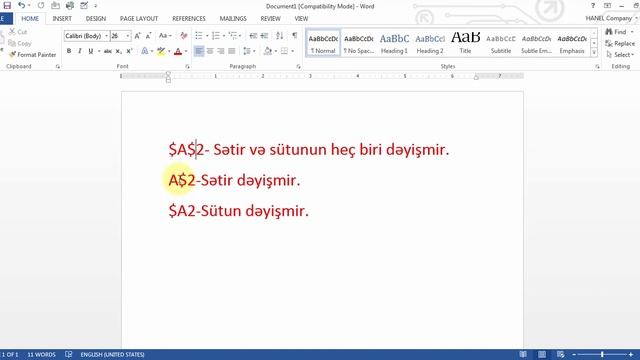The width and height of the screenshot is (640, 360).
Task: Switch to Web Layout view
Action: point(560,354)
